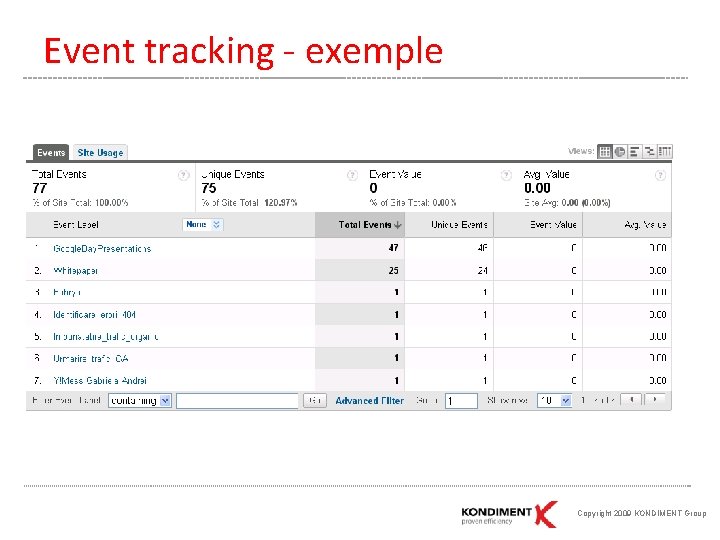
Task: Expand the None secondary dimension dropdown
Action: point(203,225)
